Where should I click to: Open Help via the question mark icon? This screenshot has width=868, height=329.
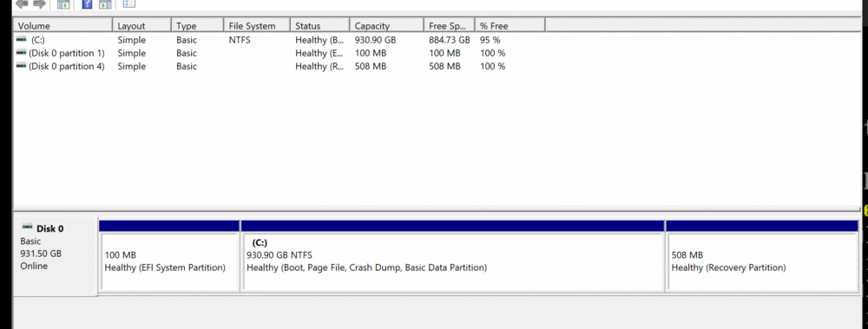coord(87,4)
